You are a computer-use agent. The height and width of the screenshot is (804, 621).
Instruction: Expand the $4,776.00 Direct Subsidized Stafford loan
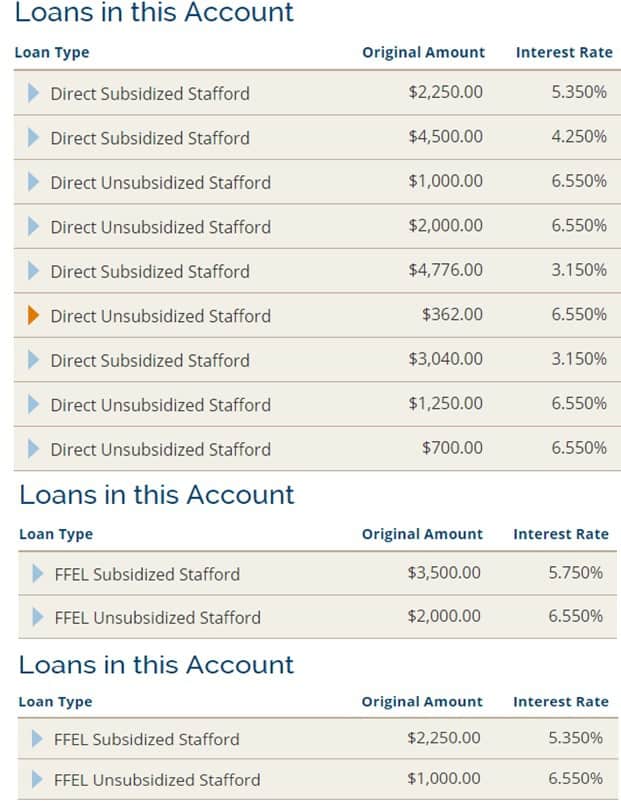[31, 272]
